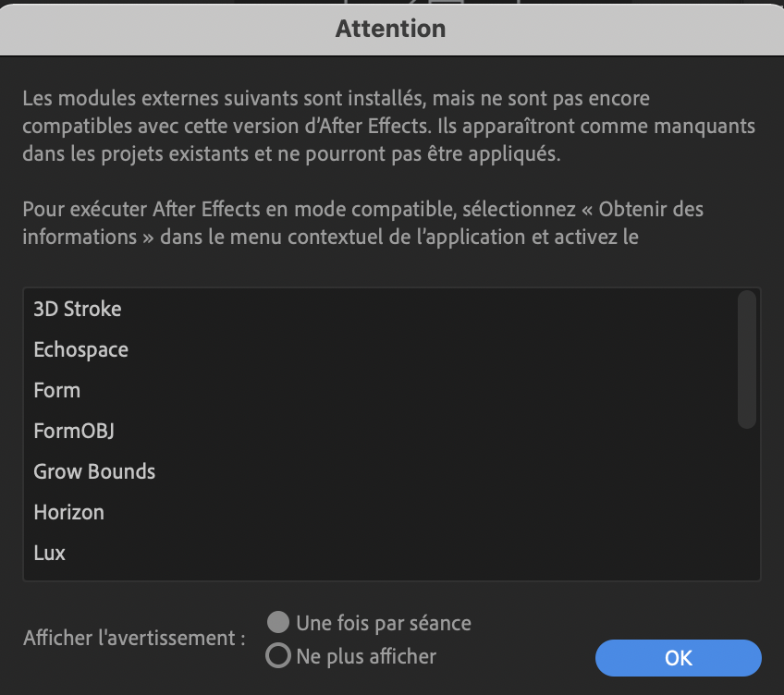Click the plug-in list scrollbar thumb

747,359
